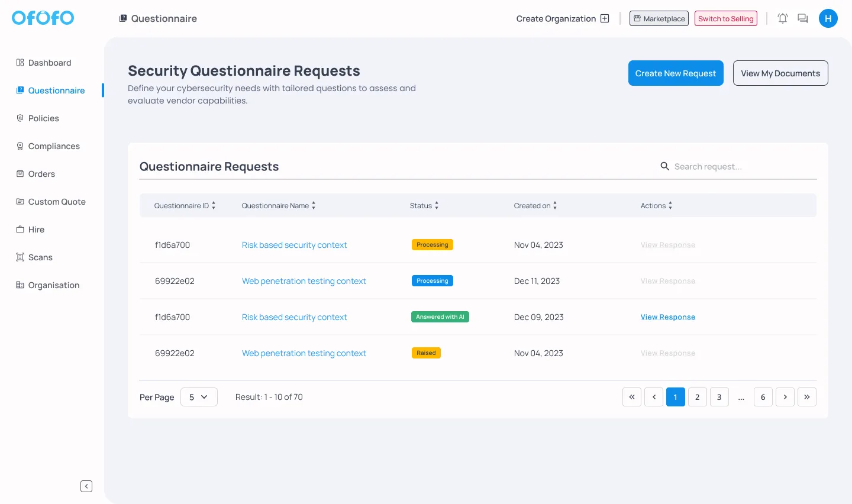Click the Raised status badge
The width and height of the screenshot is (852, 504).
(x=426, y=353)
